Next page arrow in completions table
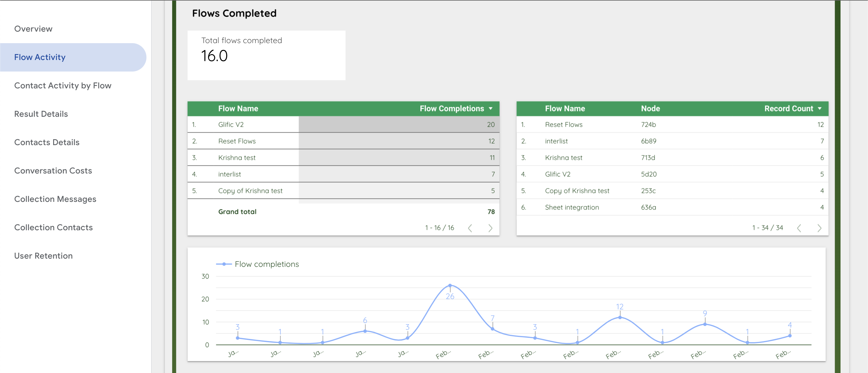This screenshot has width=868, height=373. (490, 228)
